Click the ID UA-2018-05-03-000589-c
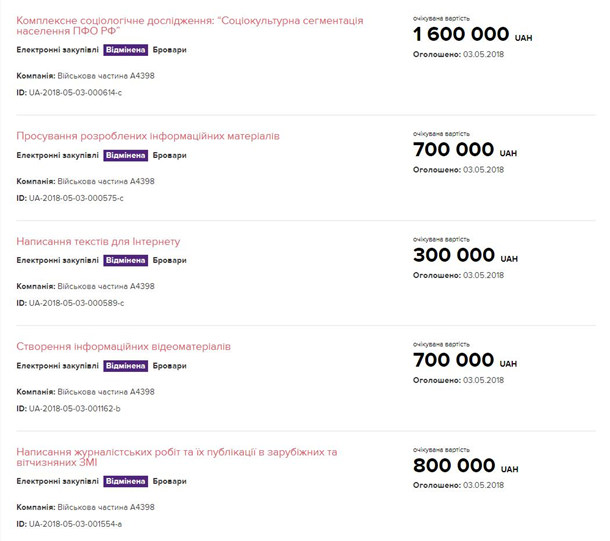610x541 pixels. tap(75, 303)
